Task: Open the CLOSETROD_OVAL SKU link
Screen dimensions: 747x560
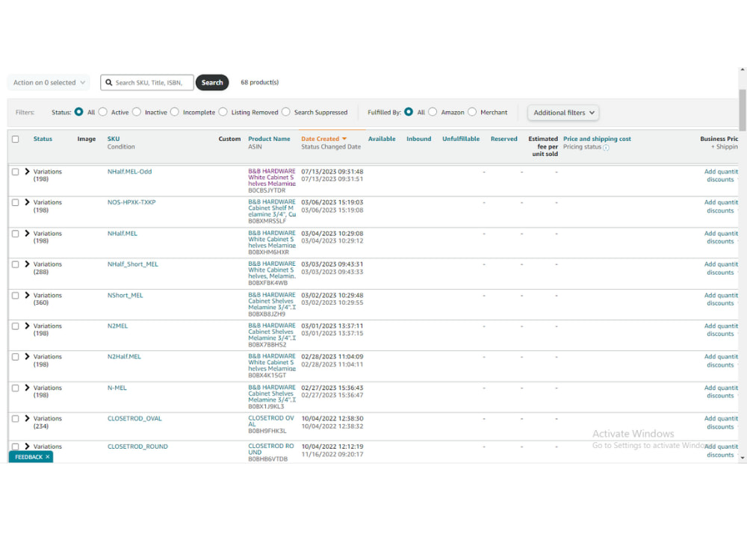Action: point(134,418)
